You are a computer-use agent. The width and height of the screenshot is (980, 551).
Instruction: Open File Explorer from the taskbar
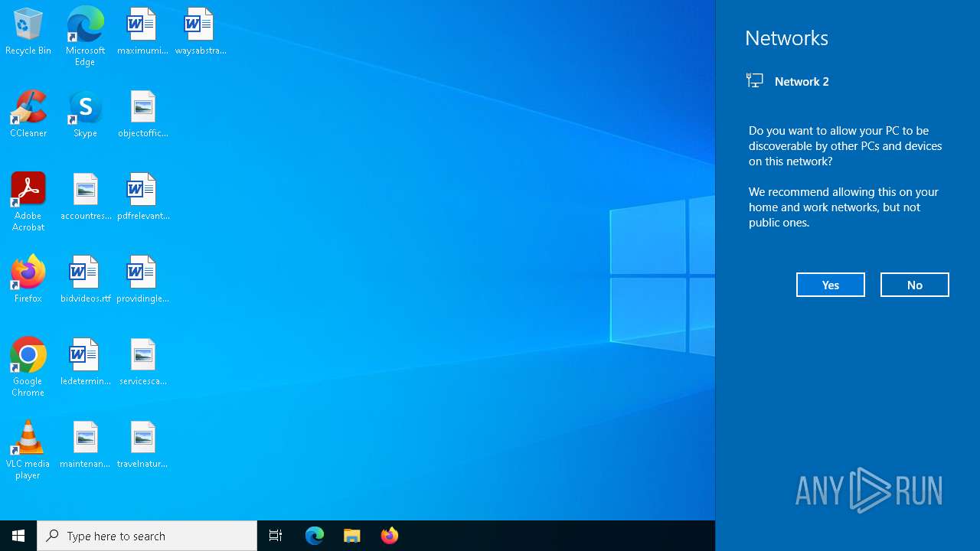(x=352, y=536)
